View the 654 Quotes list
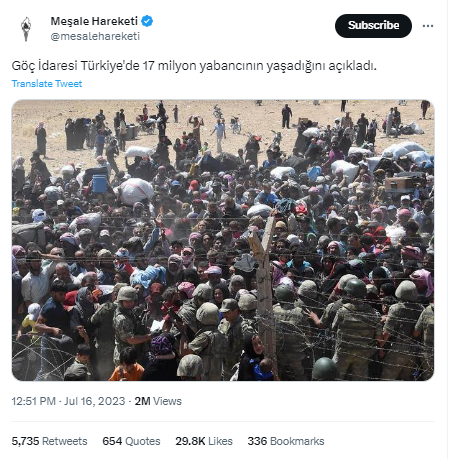The image size is (449, 459). click(131, 441)
